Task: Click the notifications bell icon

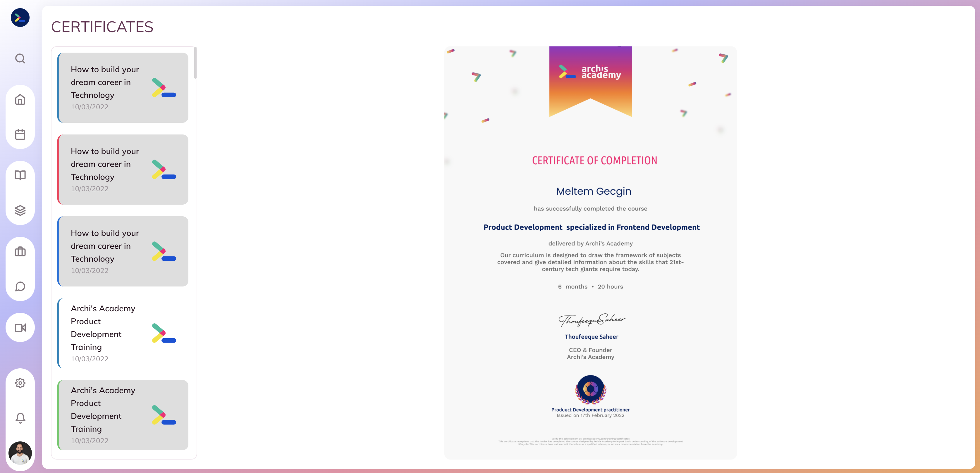Action: click(20, 418)
